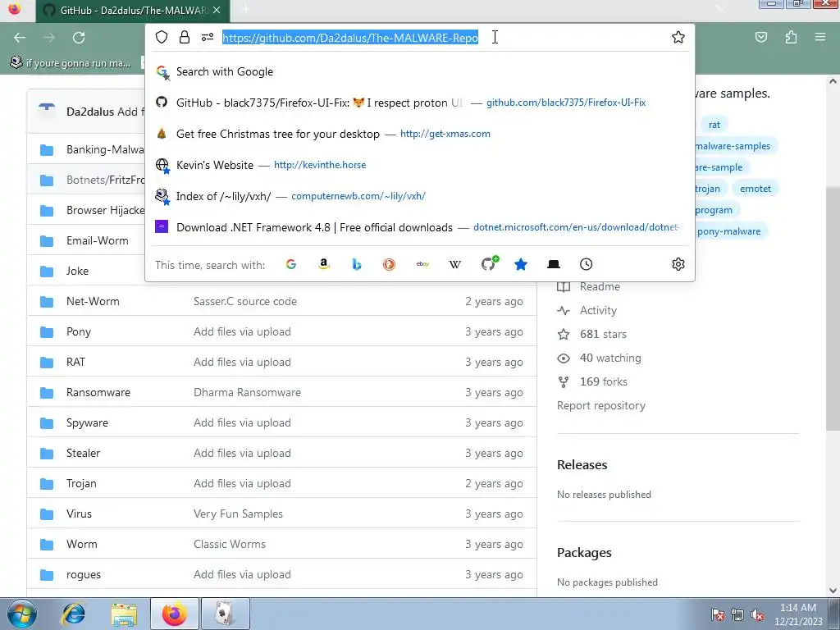The image size is (840, 630).
Task: Select the Search with Google suggestion
Action: (420, 72)
